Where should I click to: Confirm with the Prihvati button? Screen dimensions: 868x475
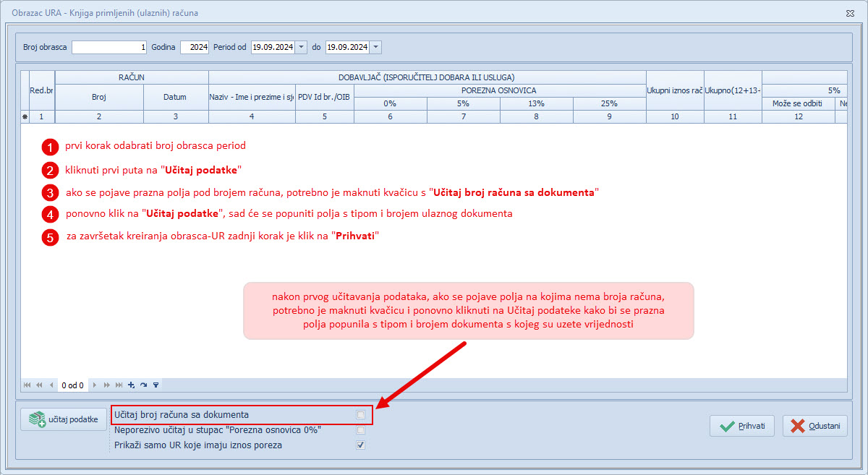[x=743, y=426]
